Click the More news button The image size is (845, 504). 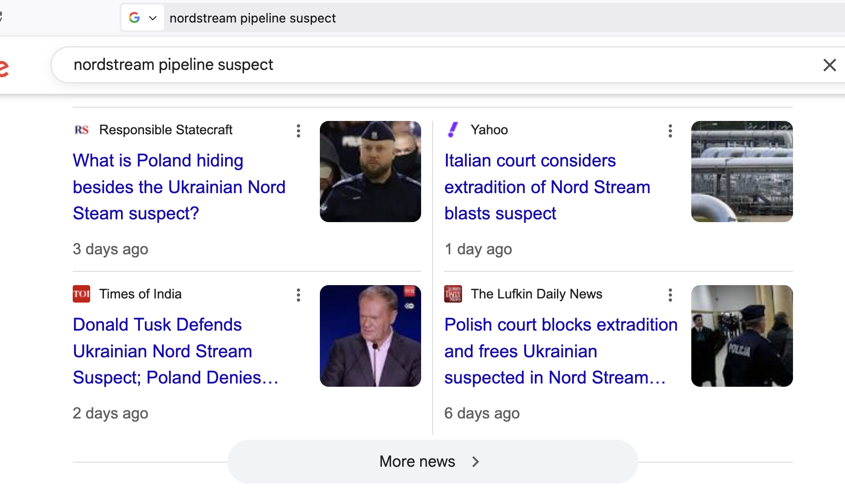coord(433,461)
